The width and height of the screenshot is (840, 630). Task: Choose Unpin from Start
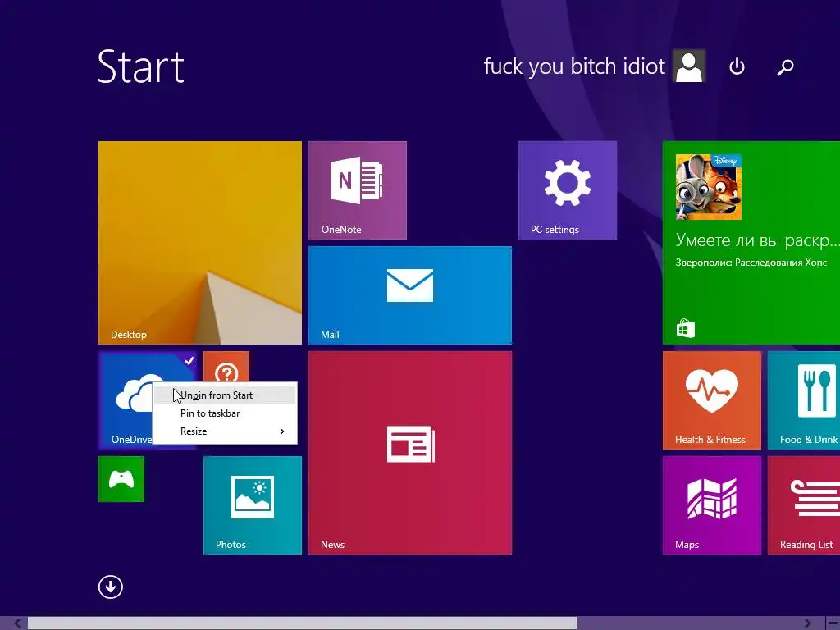pos(225,395)
